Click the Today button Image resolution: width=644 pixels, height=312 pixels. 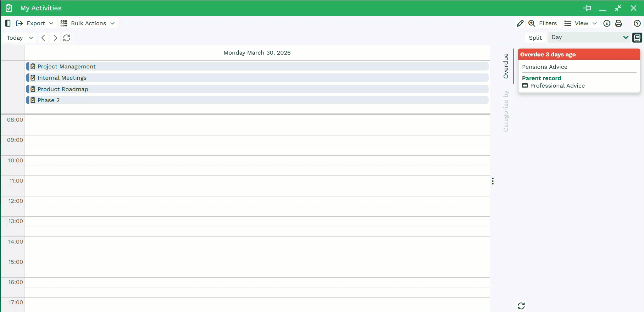pyautogui.click(x=15, y=38)
